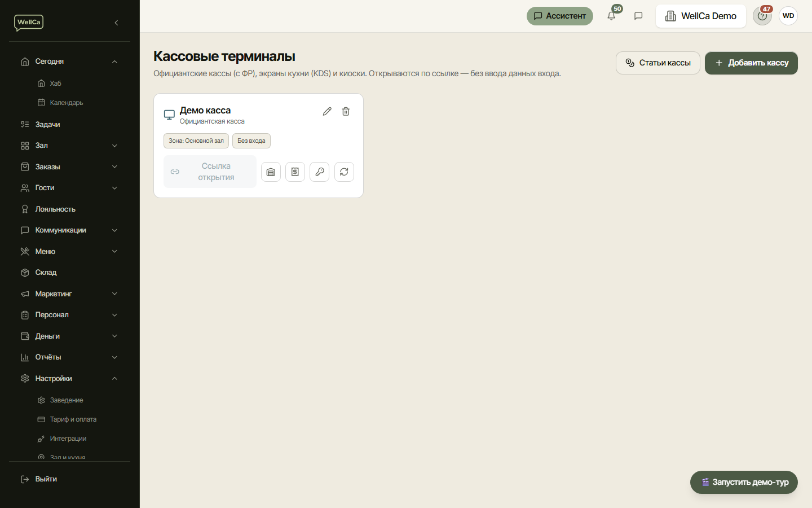Open notifications bell with badge 50

click(611, 16)
